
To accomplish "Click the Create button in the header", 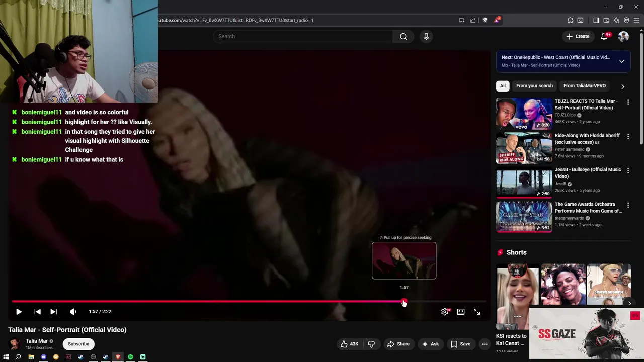I will (x=578, y=36).
